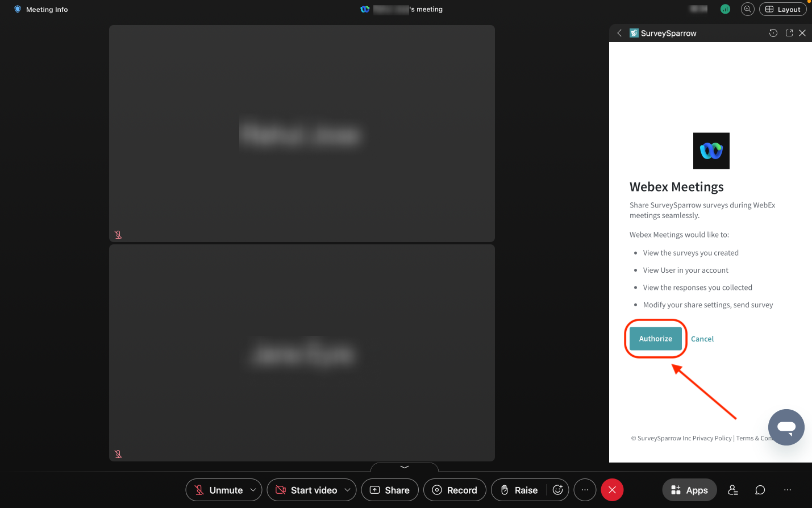Click the Cancel link beside Authorize

[x=702, y=339]
